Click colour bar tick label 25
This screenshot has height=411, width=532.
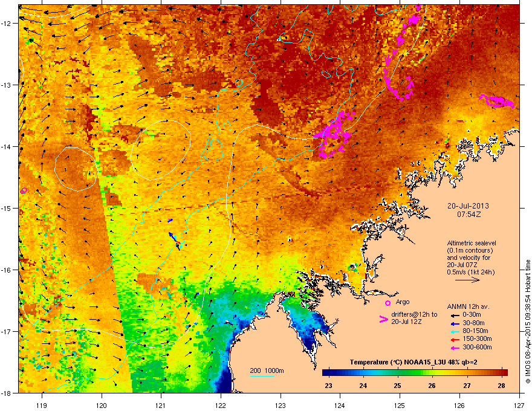coord(397,386)
